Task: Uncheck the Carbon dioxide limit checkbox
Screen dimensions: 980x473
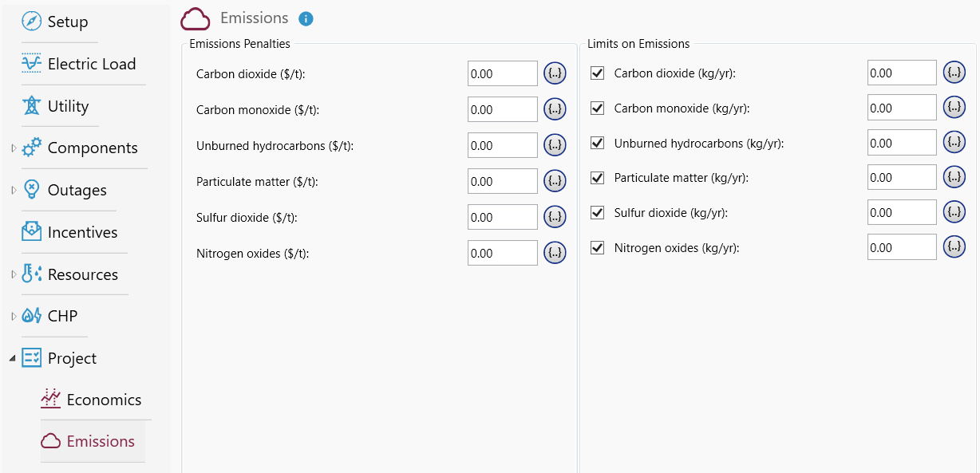Action: click(x=597, y=73)
